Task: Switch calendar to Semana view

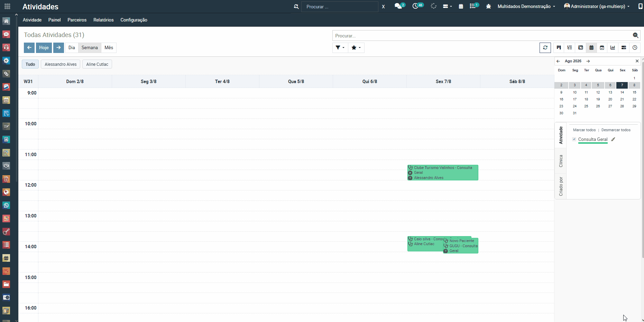Action: point(90,48)
